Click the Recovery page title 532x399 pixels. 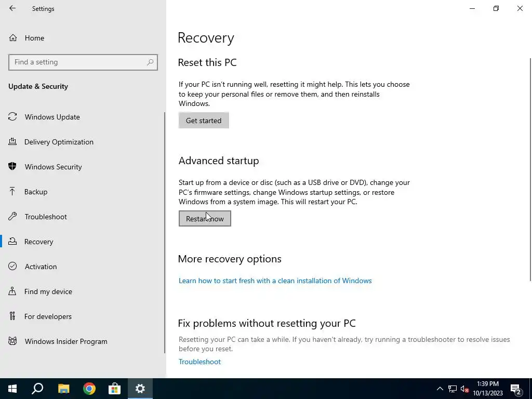tap(206, 37)
